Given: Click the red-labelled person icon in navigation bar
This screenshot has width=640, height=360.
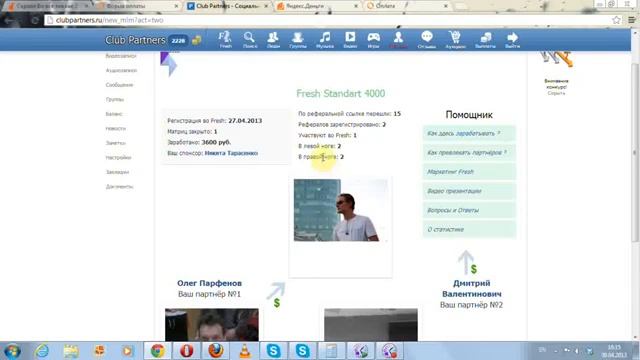Looking at the screenshot, I should (x=398, y=40).
